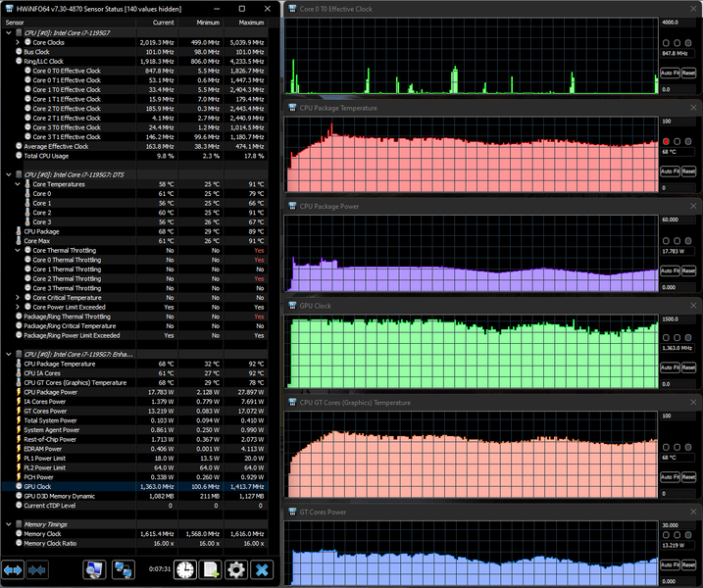Viewport: 703px width, 588px height.
Task: Toggle the blue checkbox in GPU Clock graph
Action: [688, 337]
